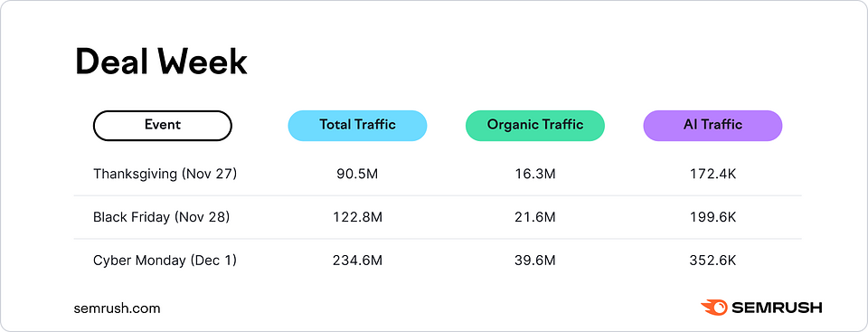Screen dimensions: 868x332
Task: Click the 21.6M organic traffic value
Action: point(534,217)
